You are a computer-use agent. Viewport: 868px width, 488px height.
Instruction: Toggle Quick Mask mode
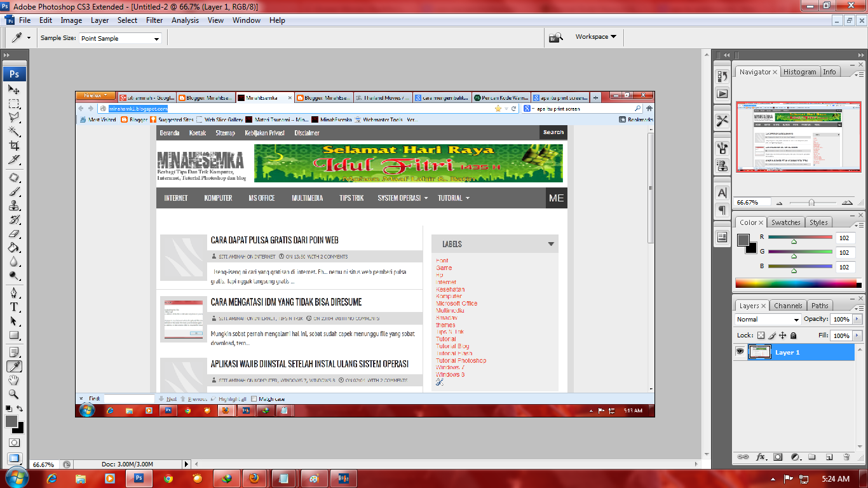coord(14,442)
